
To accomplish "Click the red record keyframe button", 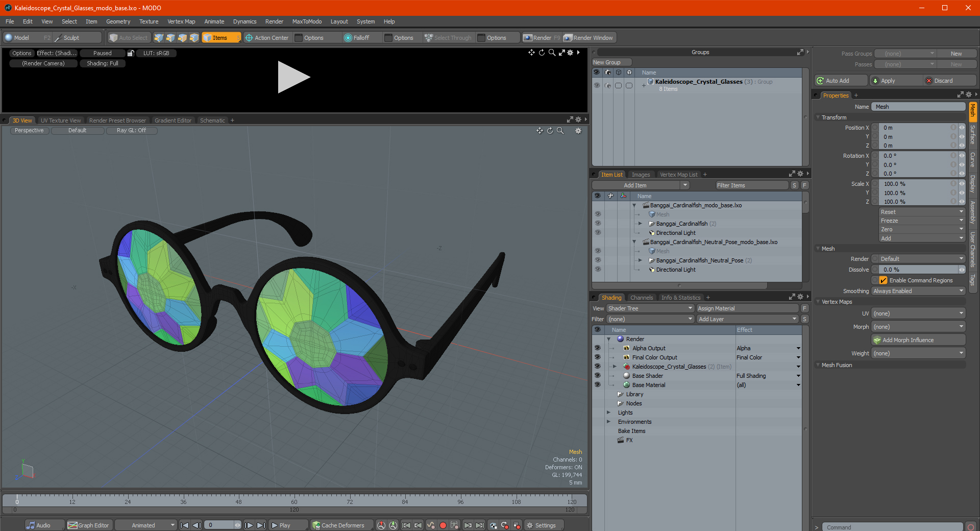I will click(443, 525).
